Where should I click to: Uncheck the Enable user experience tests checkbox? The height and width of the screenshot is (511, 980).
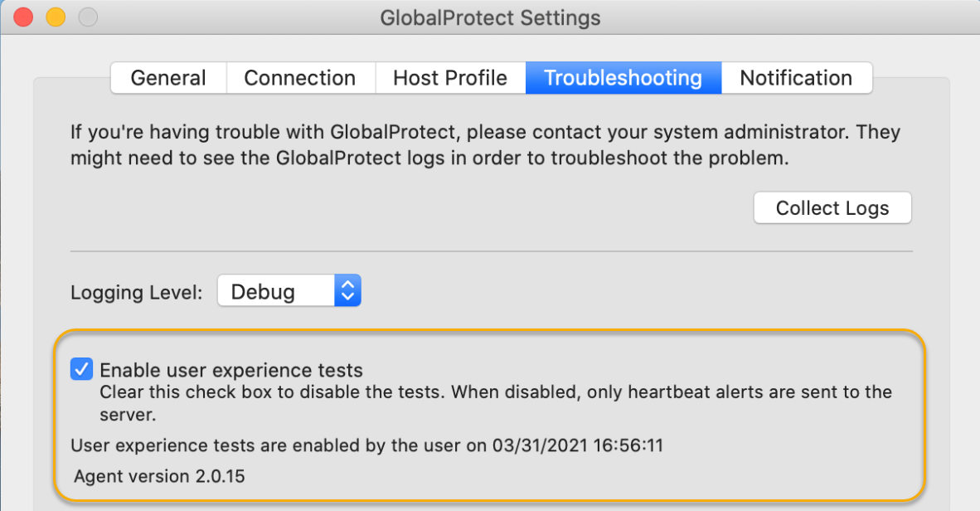[x=81, y=369]
